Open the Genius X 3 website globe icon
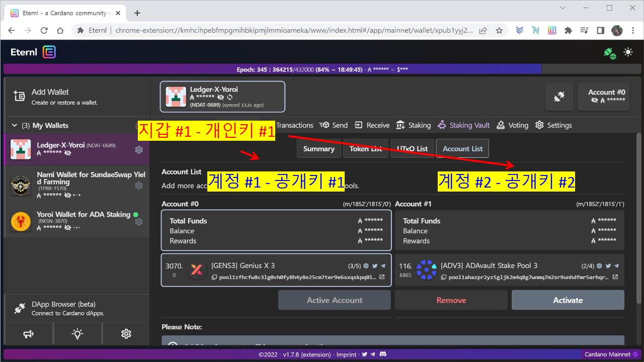Screen dimensions: 644x362 (366, 266)
